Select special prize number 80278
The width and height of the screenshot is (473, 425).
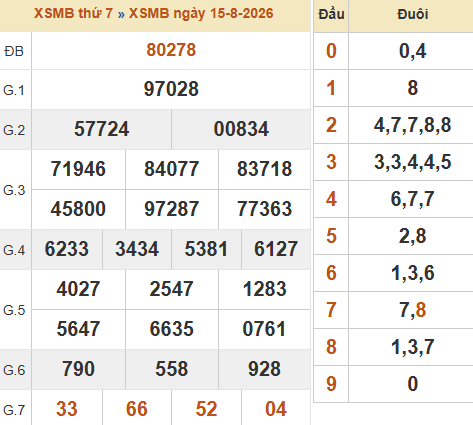(x=171, y=50)
